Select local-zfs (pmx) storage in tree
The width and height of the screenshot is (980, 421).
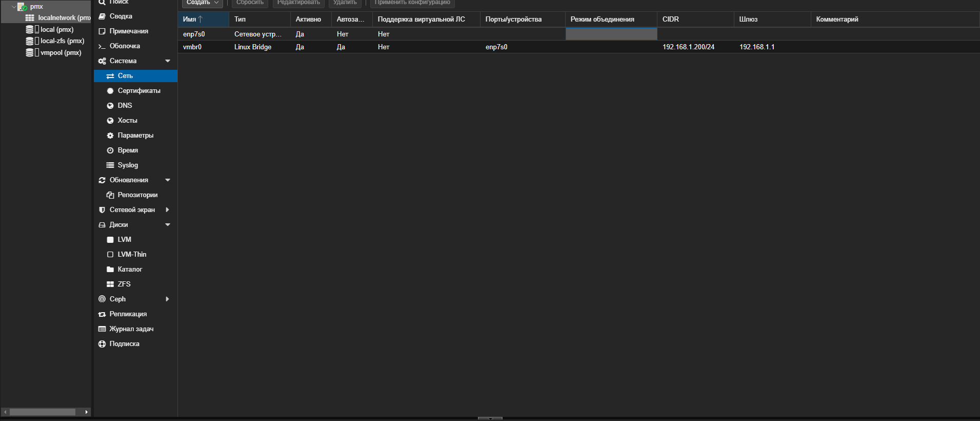55,41
